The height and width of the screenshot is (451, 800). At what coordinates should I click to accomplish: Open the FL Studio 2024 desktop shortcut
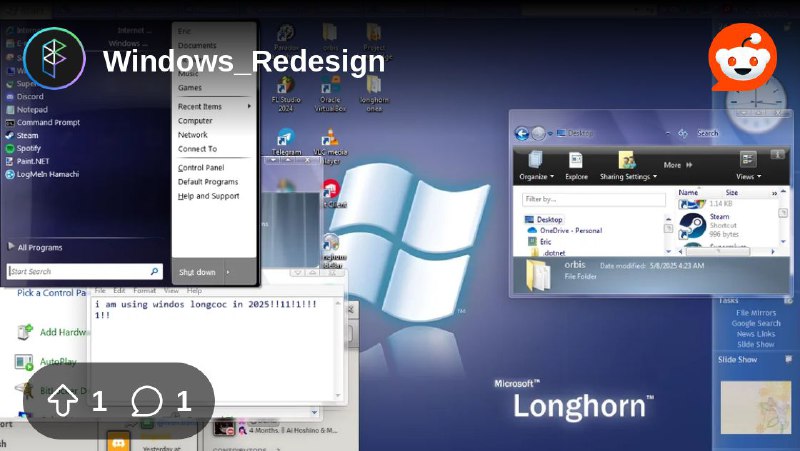286,94
